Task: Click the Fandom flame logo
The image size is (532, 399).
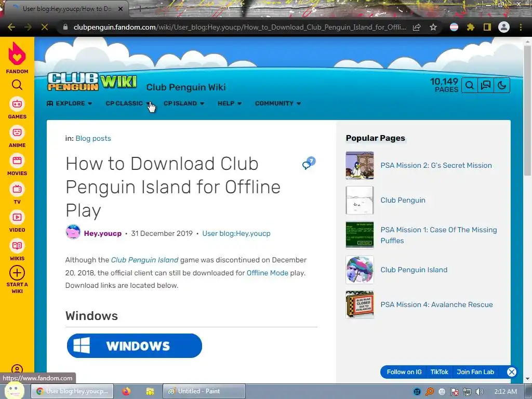Action: click(x=17, y=54)
